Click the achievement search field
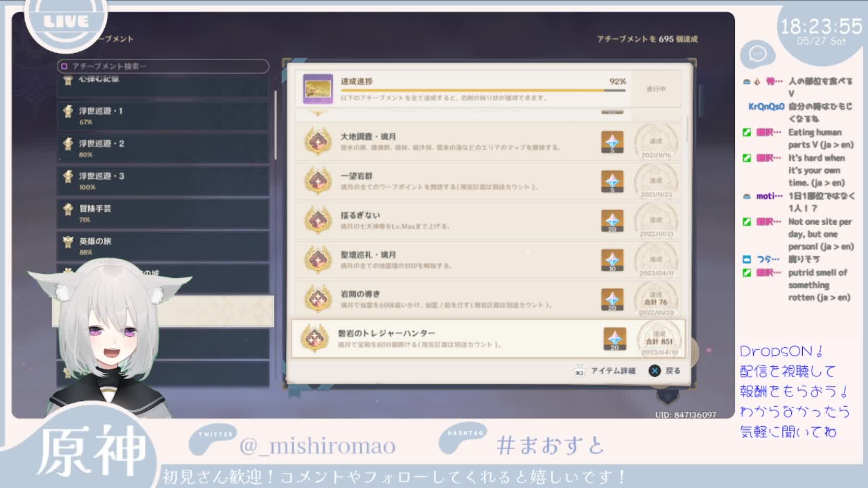Viewport: 868px width, 488px height. 163,66
